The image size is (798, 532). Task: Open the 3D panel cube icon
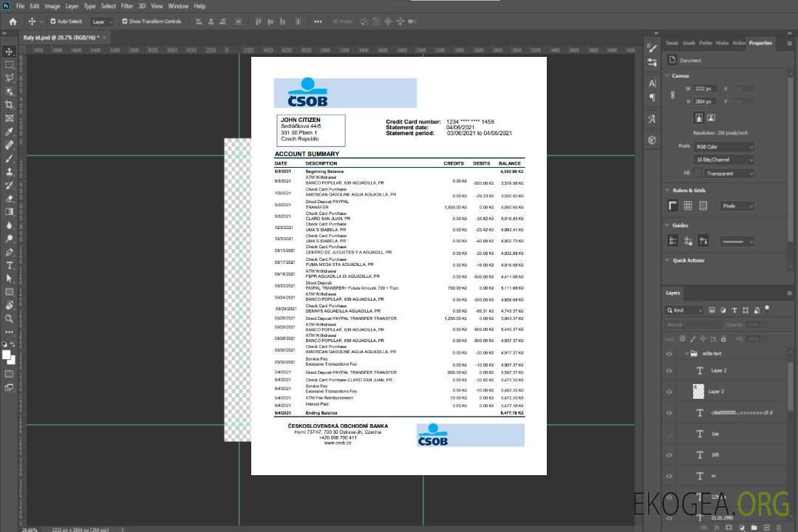(x=652, y=140)
